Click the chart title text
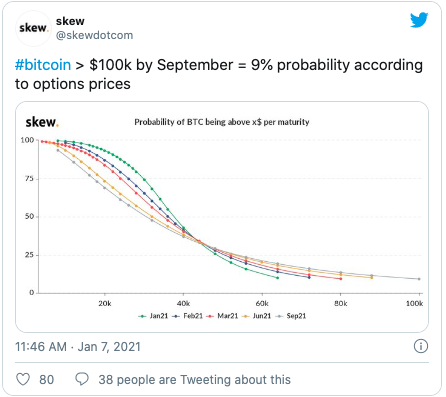446x397 pixels. coord(222,122)
